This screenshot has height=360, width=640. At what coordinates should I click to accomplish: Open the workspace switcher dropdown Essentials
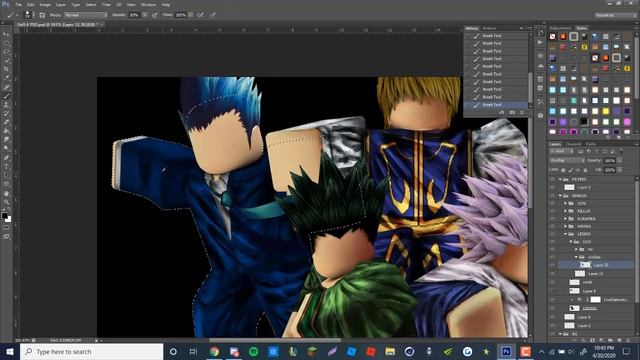[x=615, y=15]
